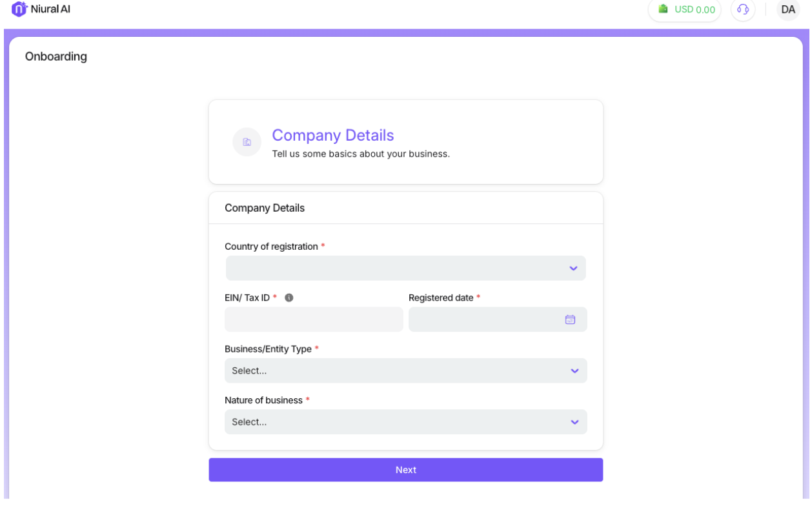Click the building icon beside Company Details

pos(247,142)
